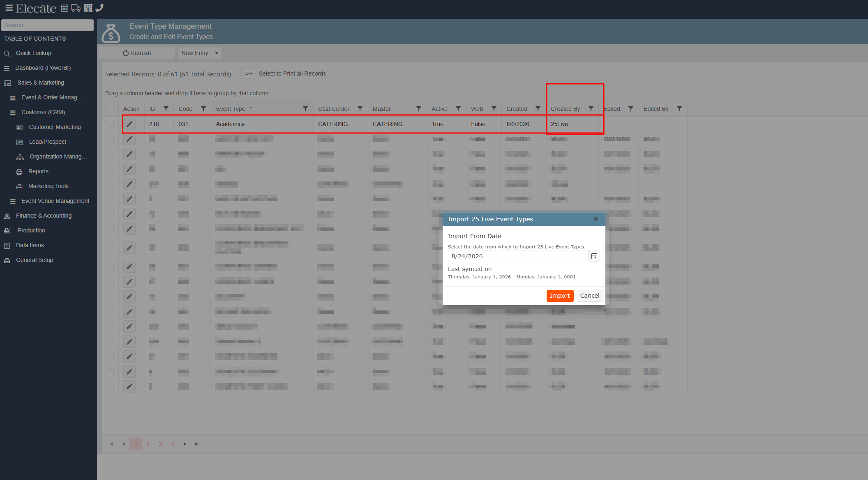Go to the previous page of records
This screenshot has height=480, width=868.
click(123, 444)
